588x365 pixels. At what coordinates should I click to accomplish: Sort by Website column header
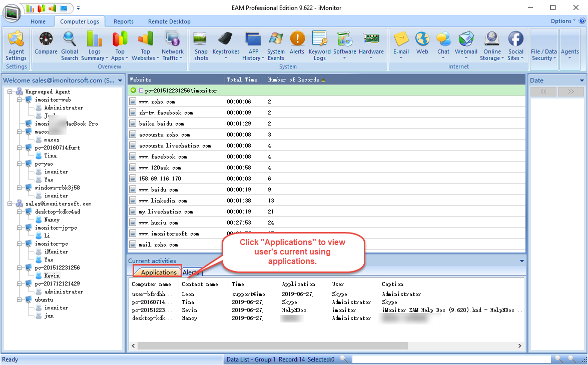tap(176, 79)
